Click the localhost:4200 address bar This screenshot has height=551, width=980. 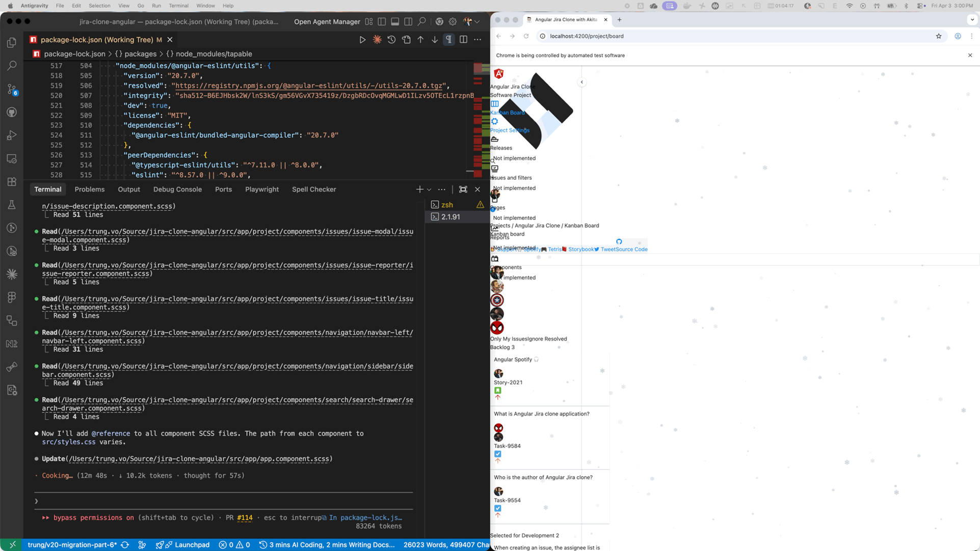pyautogui.click(x=587, y=36)
